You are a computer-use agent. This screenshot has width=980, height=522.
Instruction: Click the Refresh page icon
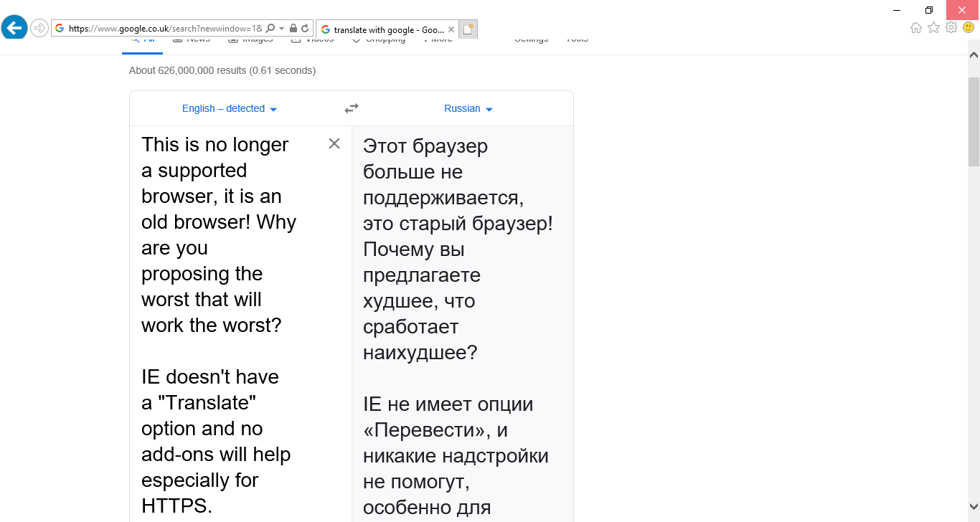point(305,29)
